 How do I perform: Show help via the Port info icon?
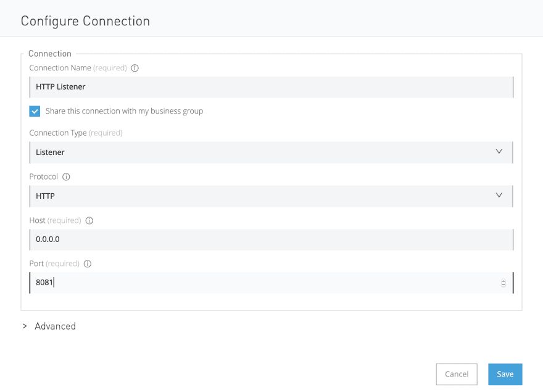coord(88,264)
